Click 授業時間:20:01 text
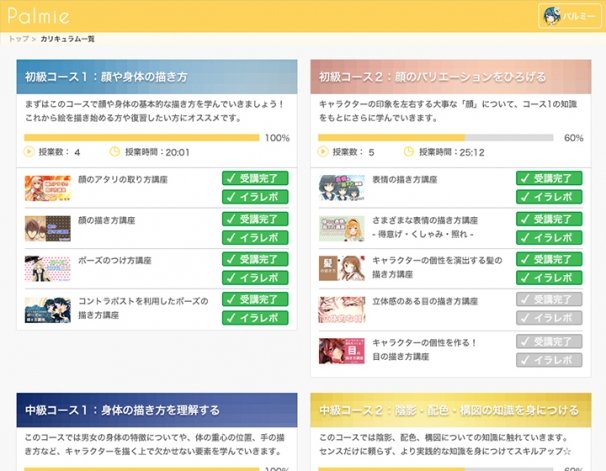 point(157,152)
